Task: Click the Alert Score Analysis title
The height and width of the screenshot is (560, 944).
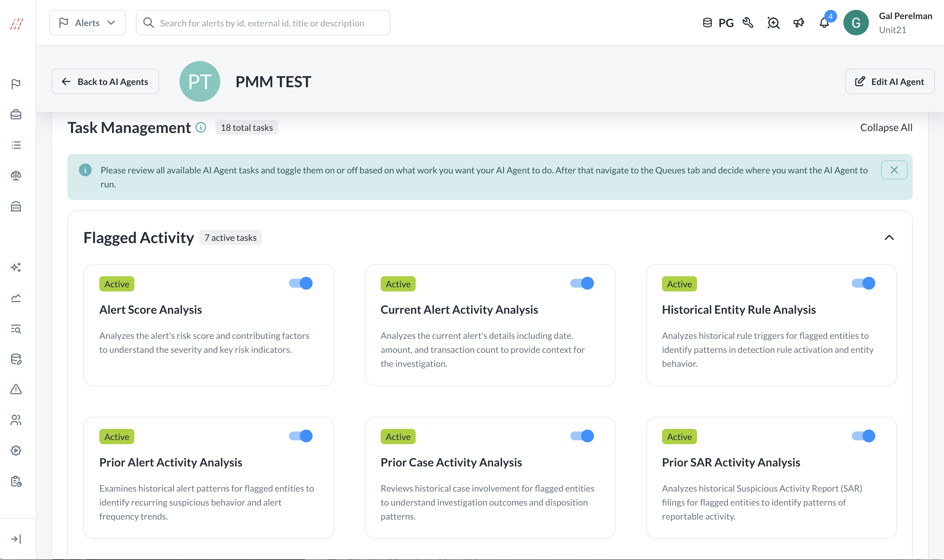Action: tap(151, 310)
